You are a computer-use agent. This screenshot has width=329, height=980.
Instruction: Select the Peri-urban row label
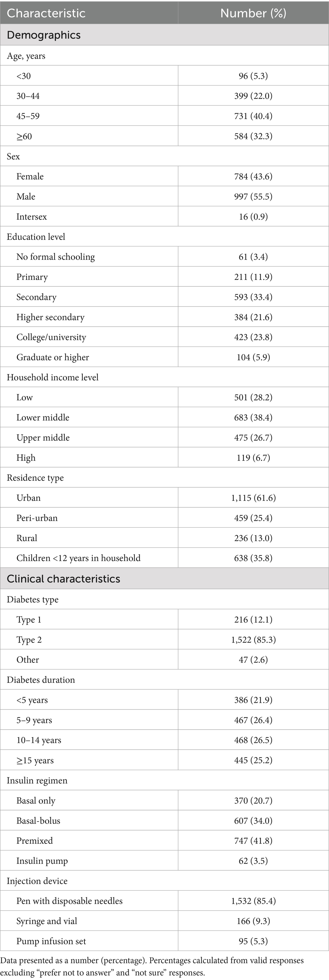[37, 518]
